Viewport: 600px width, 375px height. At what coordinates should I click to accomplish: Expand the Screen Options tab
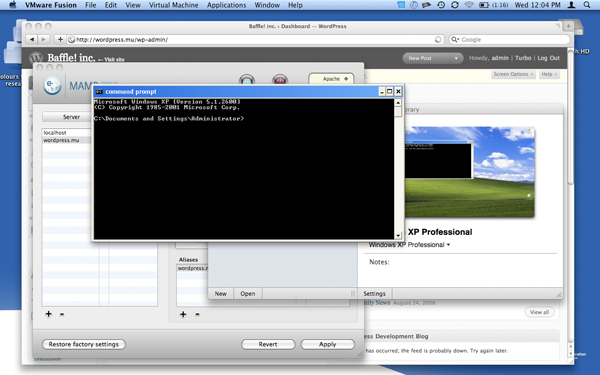coord(513,74)
